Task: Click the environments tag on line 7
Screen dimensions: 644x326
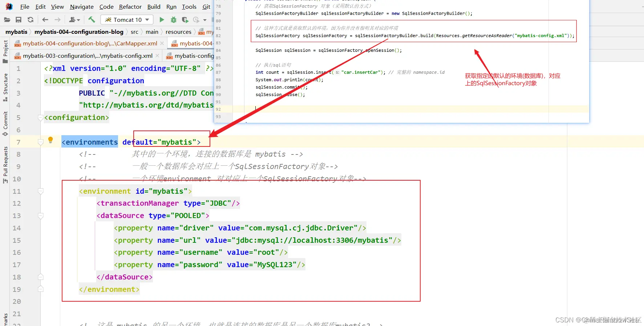Action: [90, 142]
